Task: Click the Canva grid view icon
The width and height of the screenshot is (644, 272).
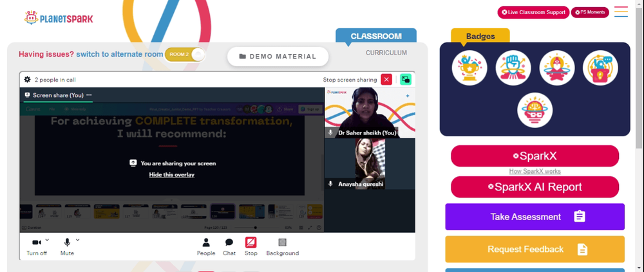Action: [301, 228]
